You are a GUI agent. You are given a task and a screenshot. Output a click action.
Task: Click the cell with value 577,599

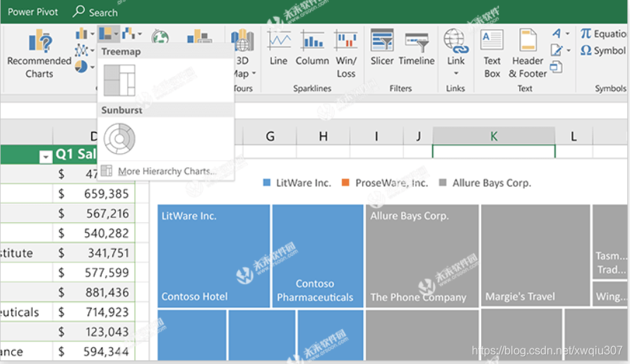(94, 272)
